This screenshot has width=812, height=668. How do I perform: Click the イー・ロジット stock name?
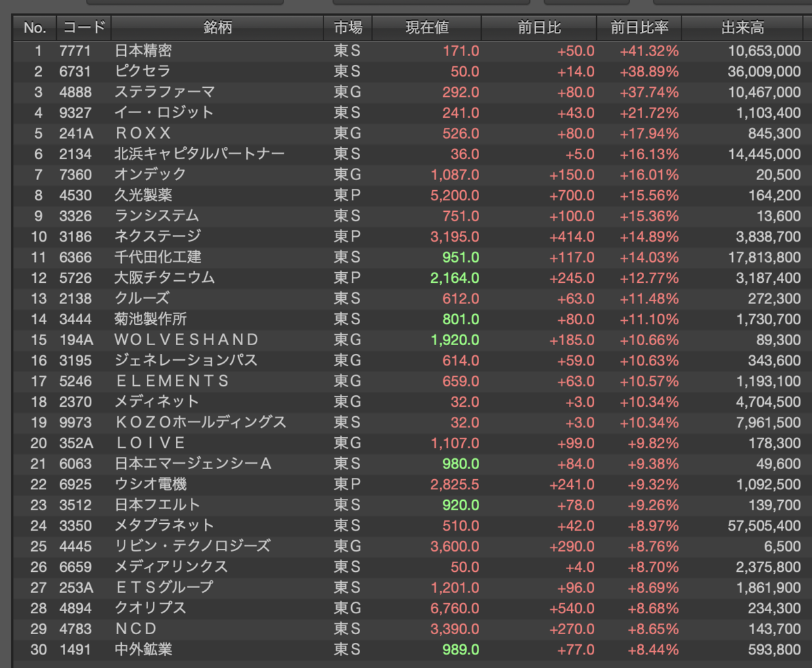pyautogui.click(x=164, y=112)
